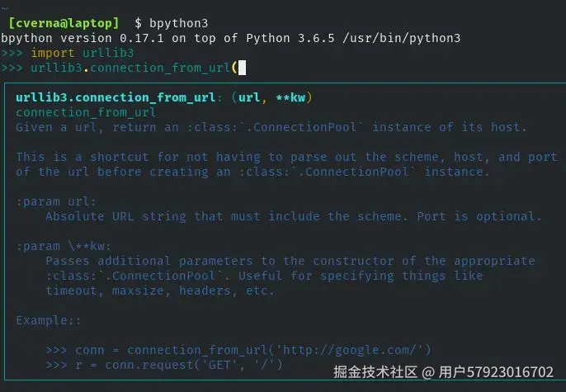The height and width of the screenshot is (392, 566).
Task: Click the bold signature header in suggestion box
Action: 163,97
